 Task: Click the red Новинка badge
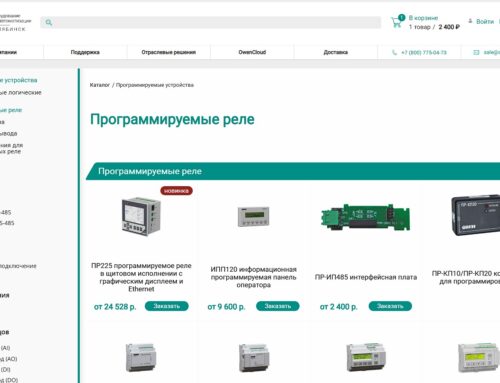click(x=176, y=191)
